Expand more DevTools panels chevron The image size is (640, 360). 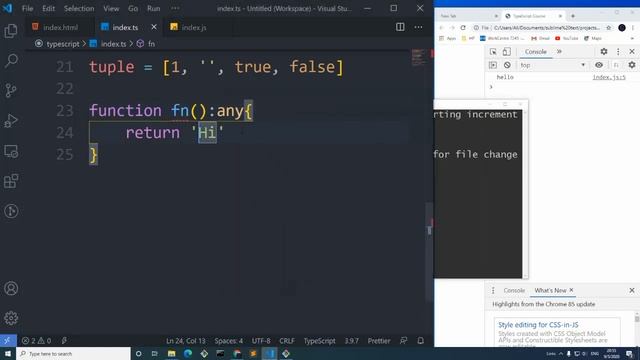[x=559, y=52]
